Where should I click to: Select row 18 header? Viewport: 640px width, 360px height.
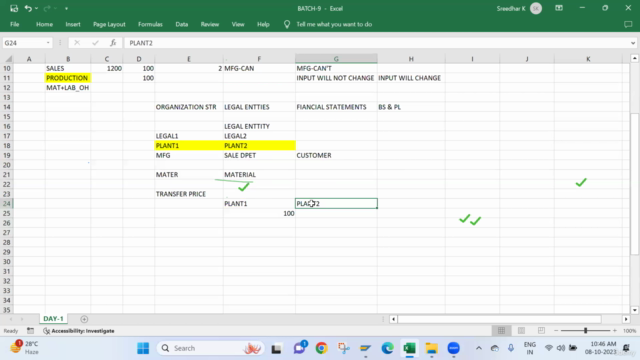pyautogui.click(x=7, y=146)
